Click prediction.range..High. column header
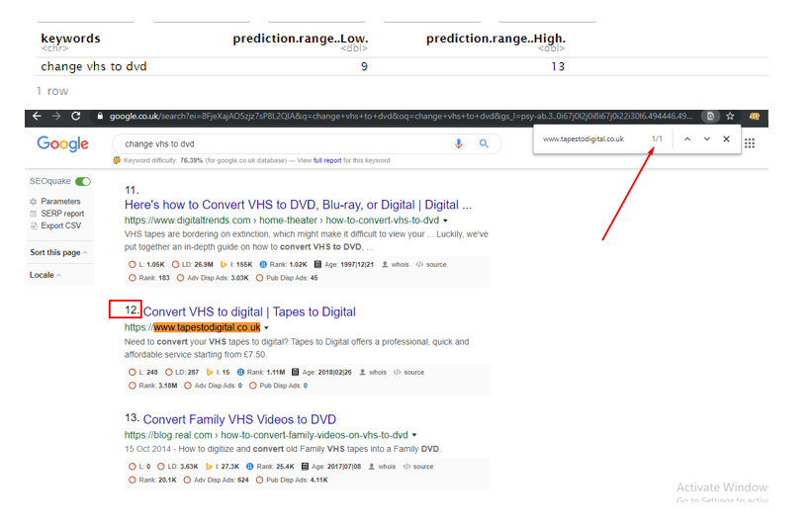This screenshot has height=529, width=812. (x=496, y=39)
